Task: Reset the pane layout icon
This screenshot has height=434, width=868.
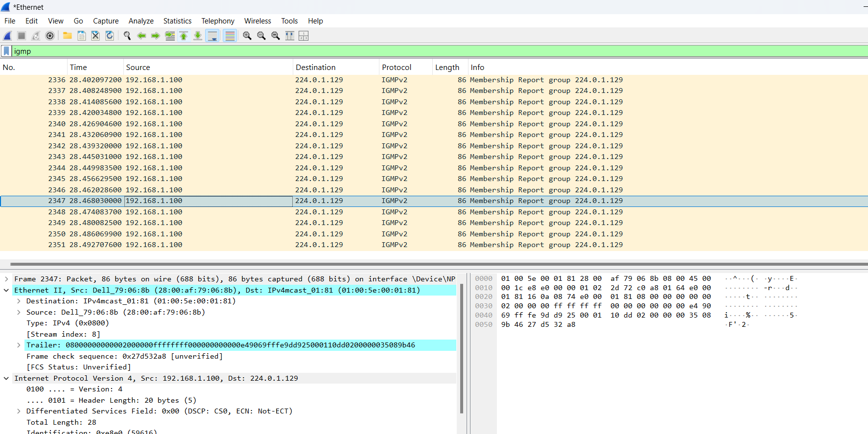Action: click(304, 36)
